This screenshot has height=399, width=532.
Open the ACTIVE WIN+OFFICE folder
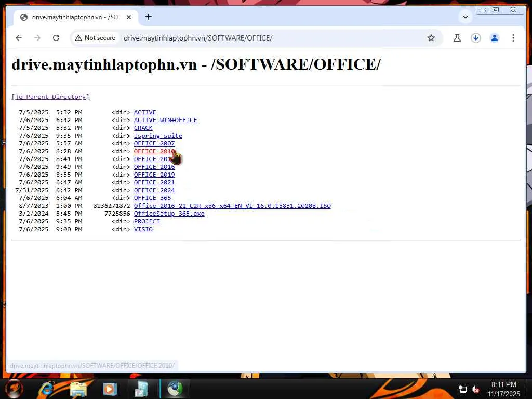(165, 120)
